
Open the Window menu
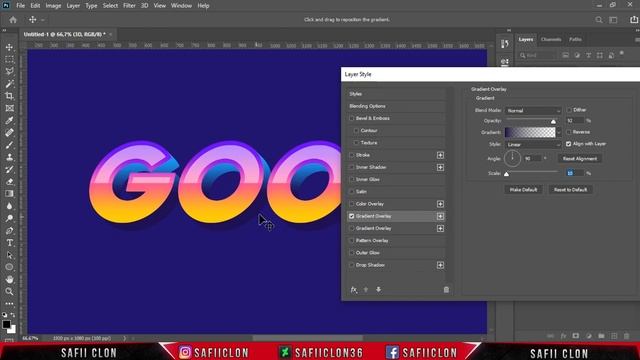181,6
